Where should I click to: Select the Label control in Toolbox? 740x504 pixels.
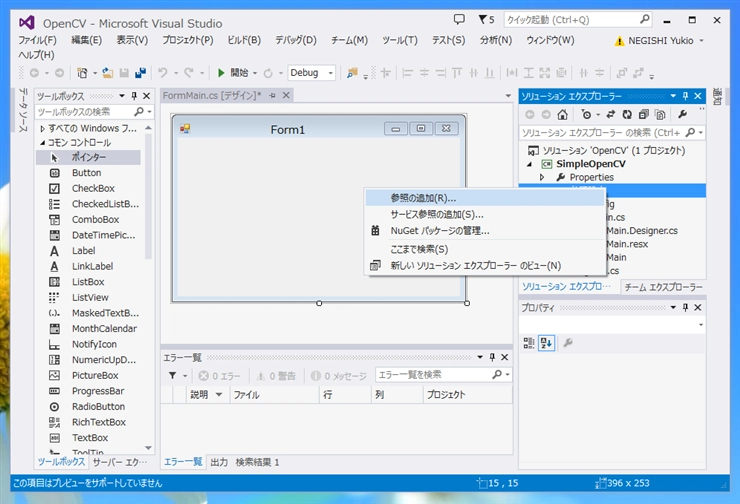[x=88, y=251]
